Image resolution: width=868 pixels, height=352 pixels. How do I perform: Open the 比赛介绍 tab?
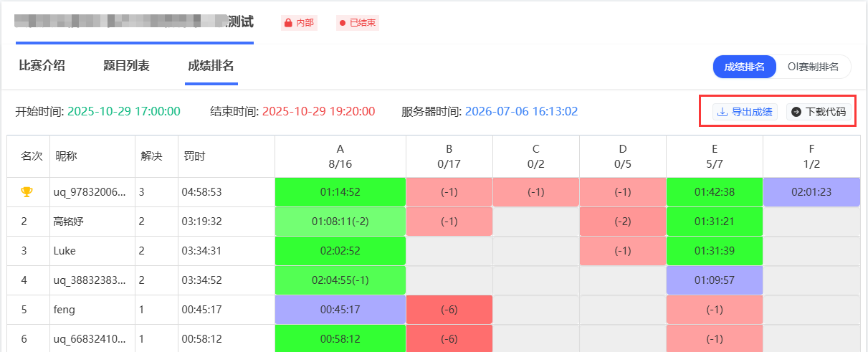click(42, 66)
